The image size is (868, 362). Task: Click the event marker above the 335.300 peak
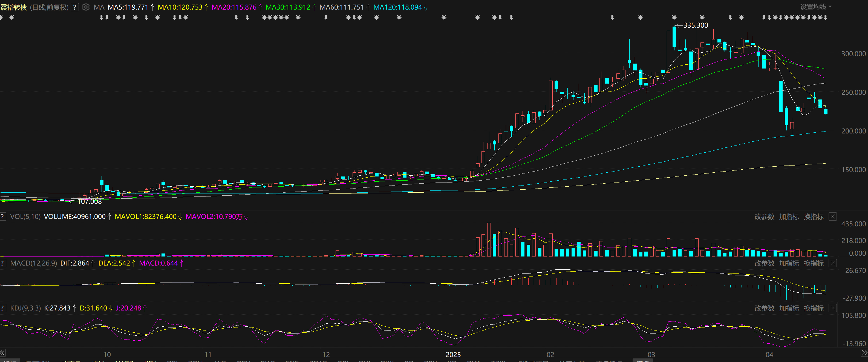(x=674, y=17)
